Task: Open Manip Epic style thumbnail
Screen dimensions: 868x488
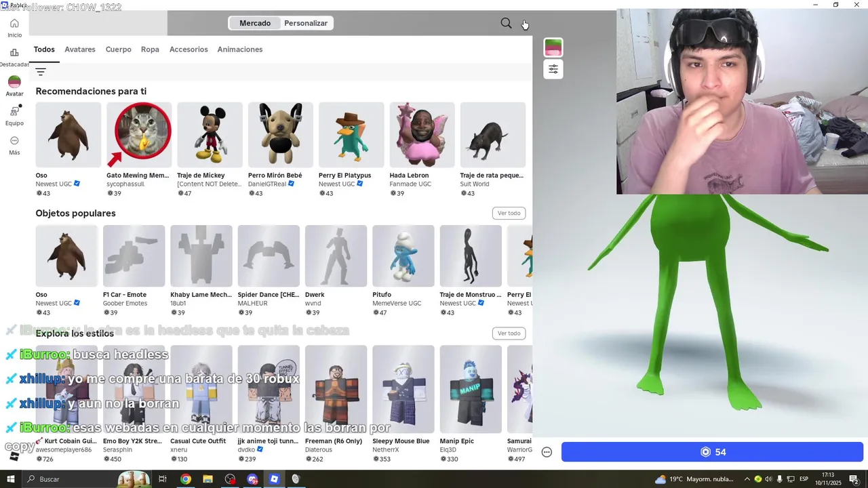Action: point(471,389)
